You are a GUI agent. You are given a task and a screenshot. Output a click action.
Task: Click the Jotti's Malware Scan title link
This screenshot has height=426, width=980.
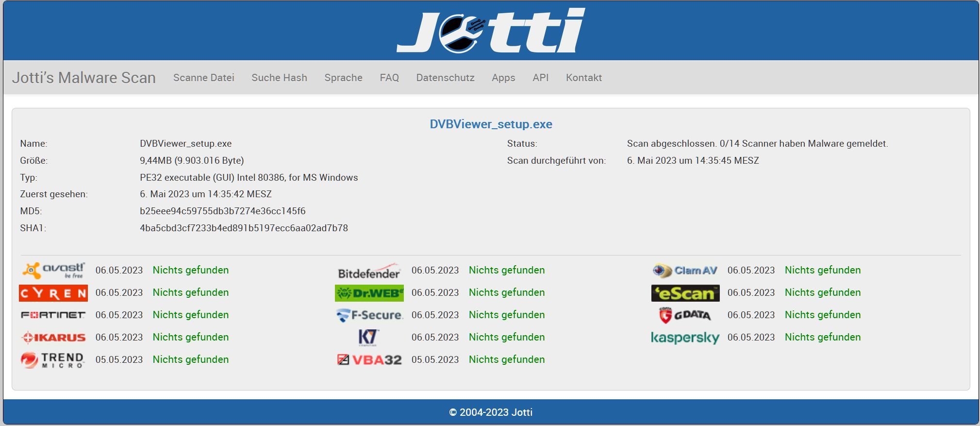point(84,78)
